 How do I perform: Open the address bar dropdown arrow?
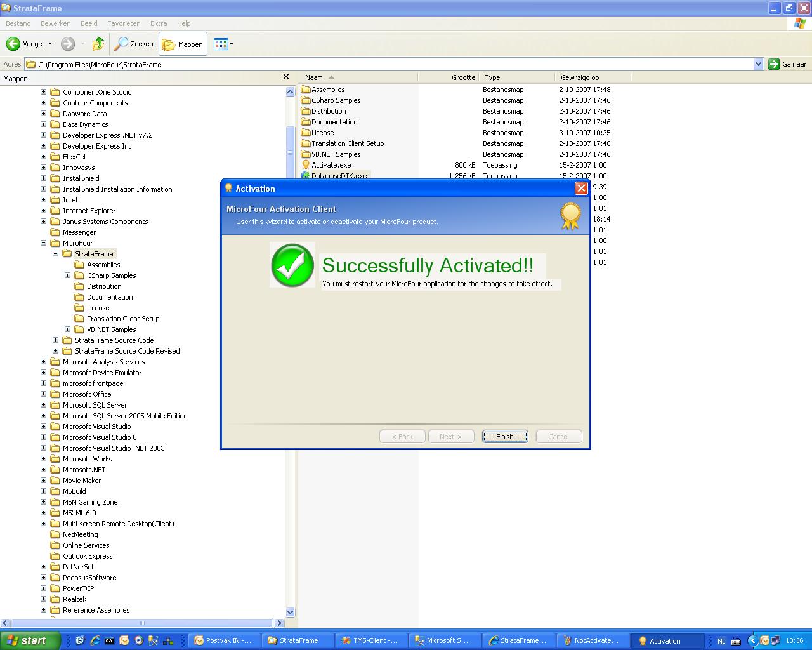[758, 64]
